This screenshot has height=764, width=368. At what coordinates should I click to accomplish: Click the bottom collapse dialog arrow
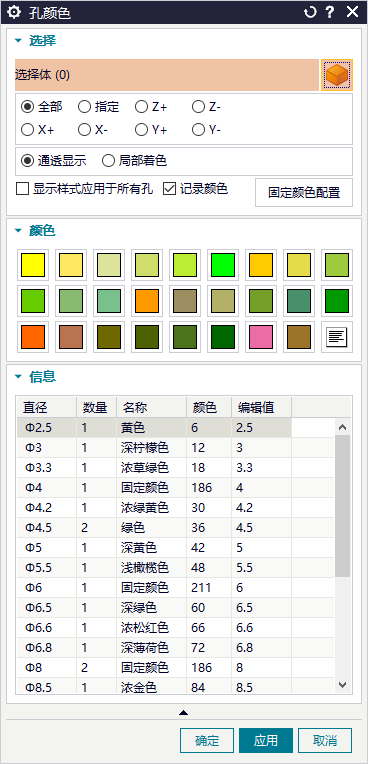(183, 712)
